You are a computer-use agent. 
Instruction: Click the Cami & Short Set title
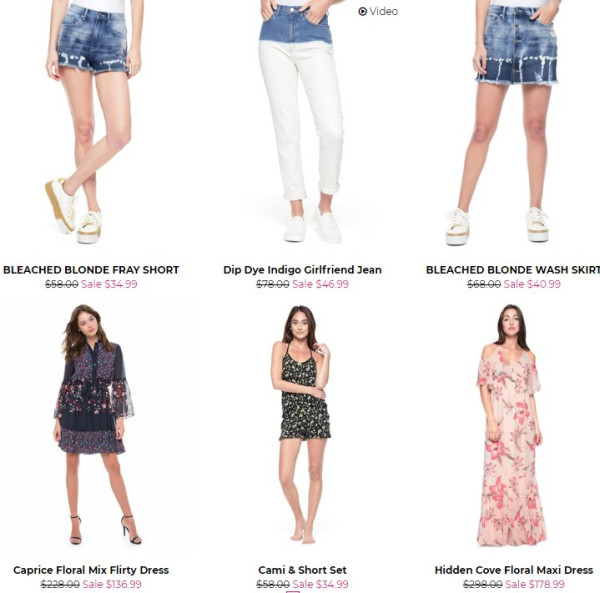[302, 570]
